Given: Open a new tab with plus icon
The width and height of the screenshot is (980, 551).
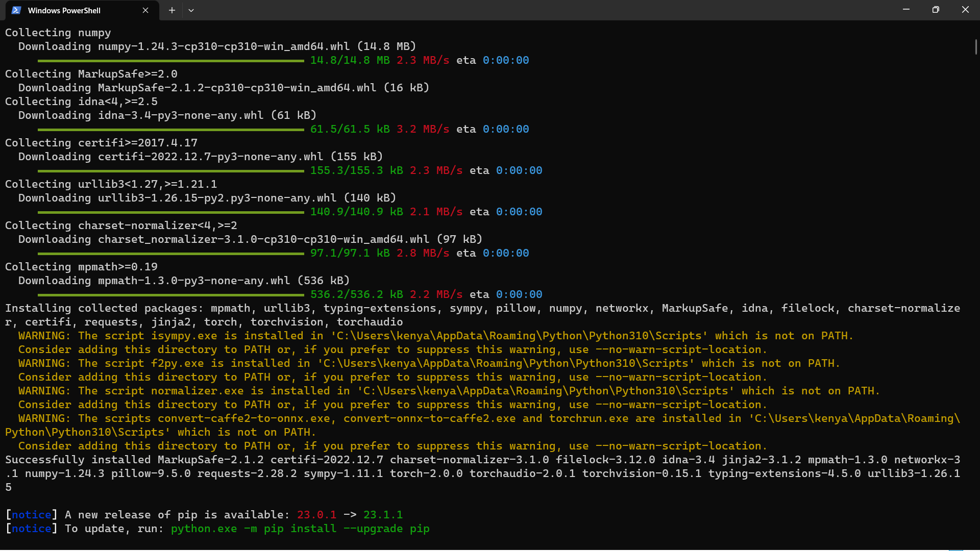Looking at the screenshot, I should pyautogui.click(x=172, y=10).
